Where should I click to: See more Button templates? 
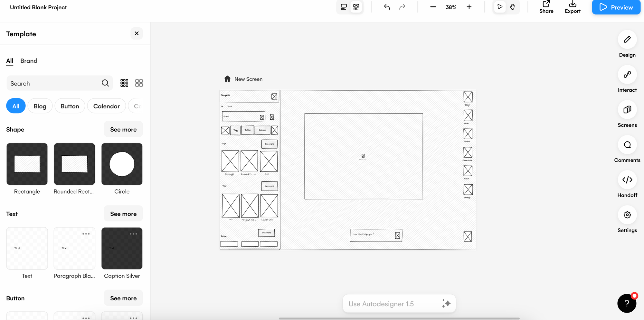click(123, 298)
